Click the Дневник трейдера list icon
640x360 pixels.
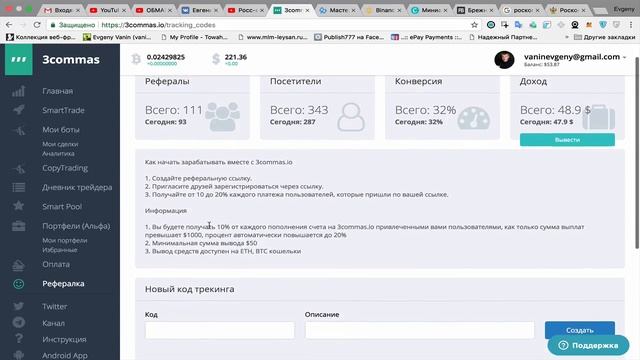(18, 187)
